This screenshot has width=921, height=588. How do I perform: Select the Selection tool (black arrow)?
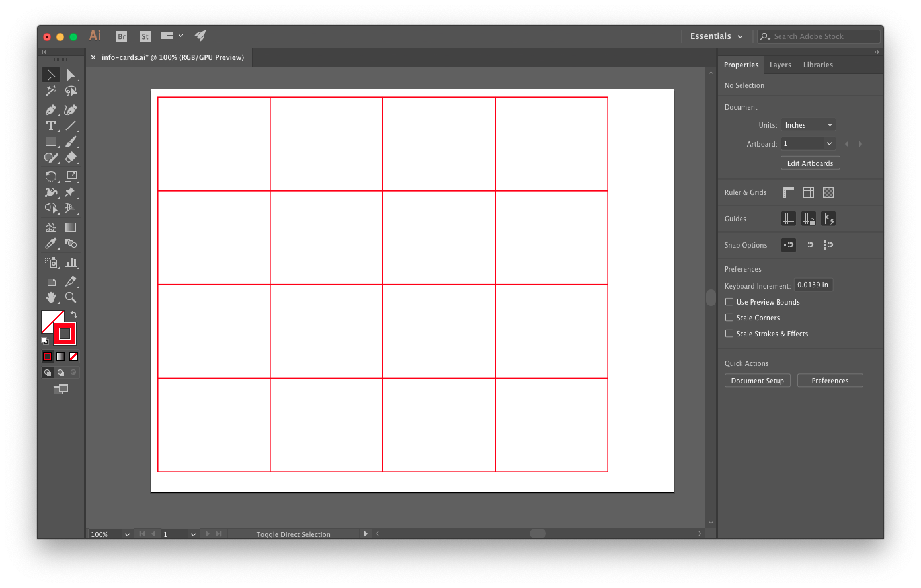(x=51, y=75)
